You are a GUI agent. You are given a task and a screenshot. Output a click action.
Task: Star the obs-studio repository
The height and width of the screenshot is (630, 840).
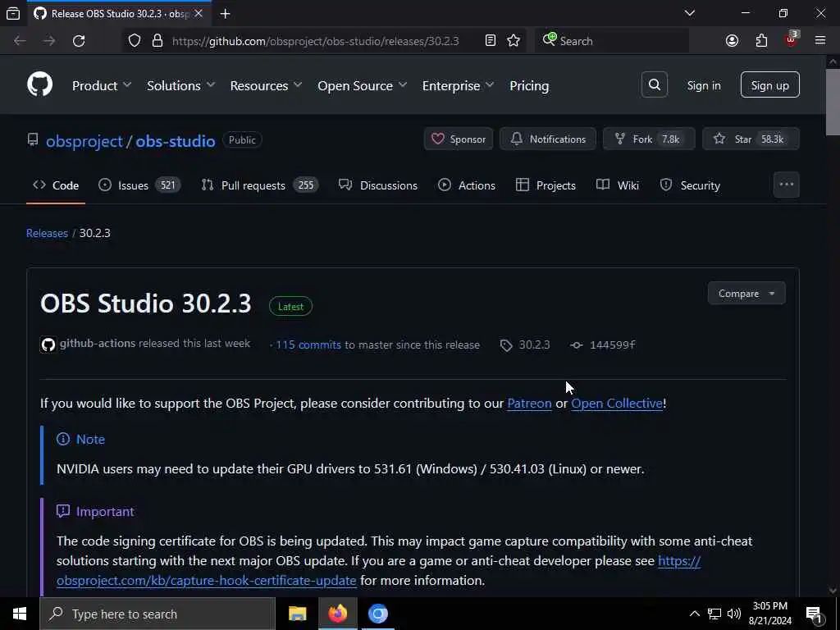coord(751,139)
